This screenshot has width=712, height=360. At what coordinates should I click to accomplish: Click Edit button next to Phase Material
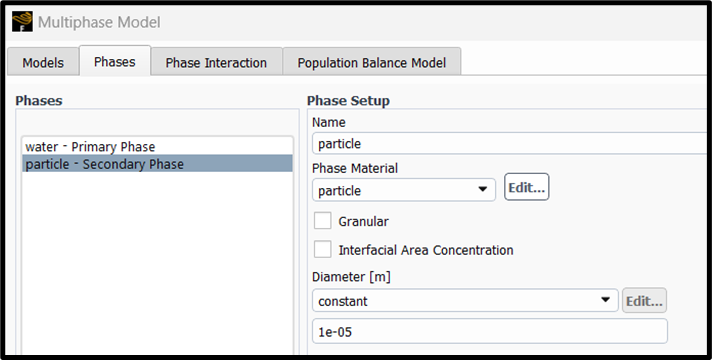pos(527,187)
